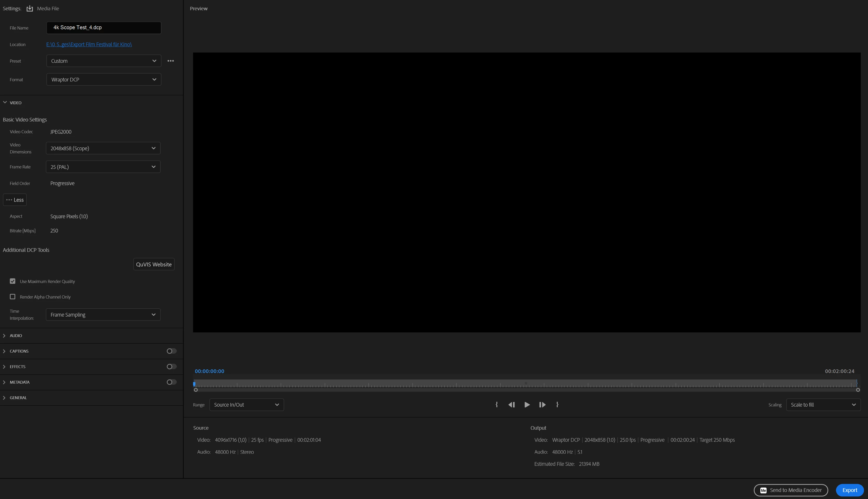This screenshot has width=868, height=499.
Task: Toggle the Captions switch on
Action: coord(171,351)
